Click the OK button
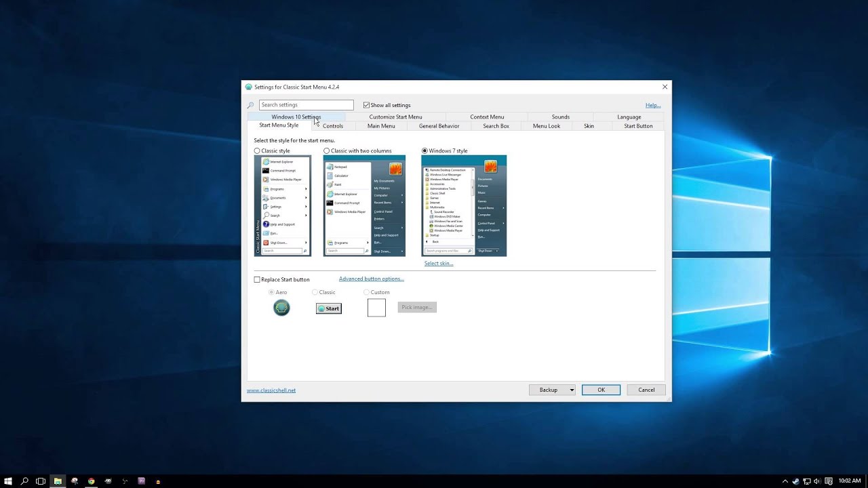Viewport: 868px width, 488px height. [601, 390]
